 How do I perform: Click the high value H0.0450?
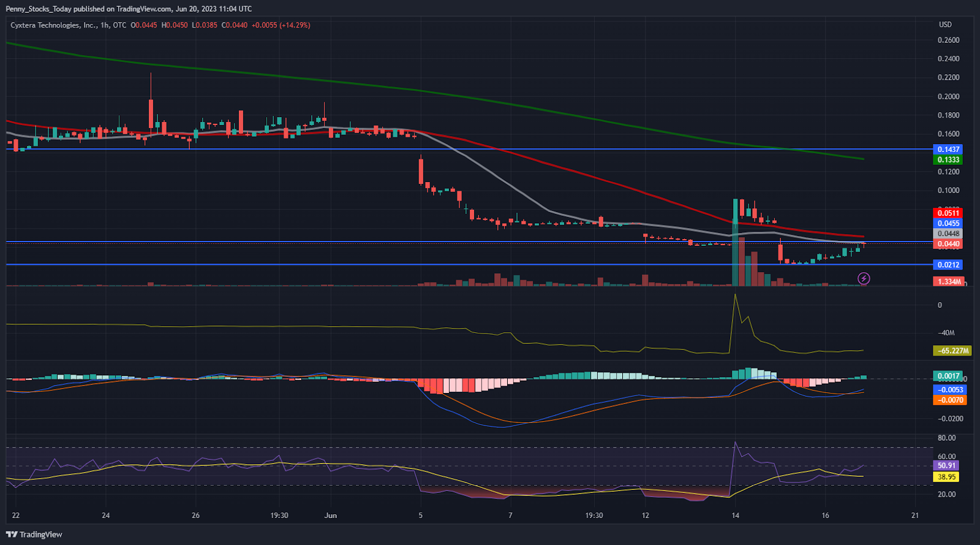pos(175,25)
